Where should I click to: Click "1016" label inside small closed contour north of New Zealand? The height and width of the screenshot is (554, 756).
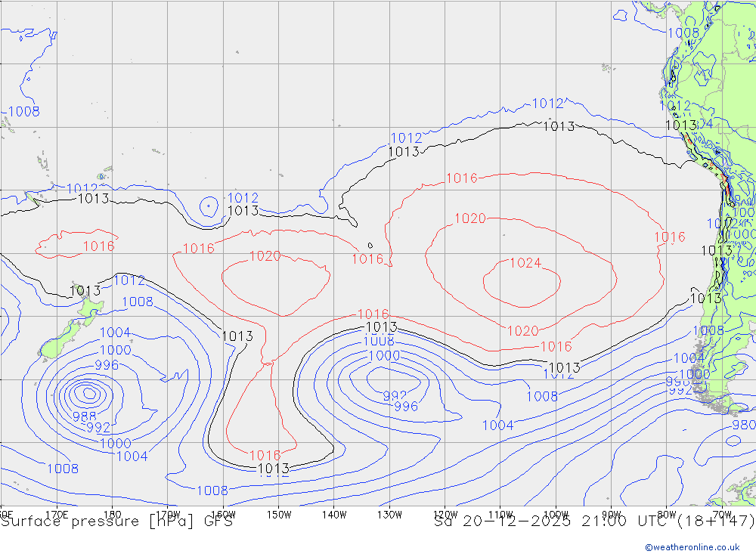[x=99, y=246]
